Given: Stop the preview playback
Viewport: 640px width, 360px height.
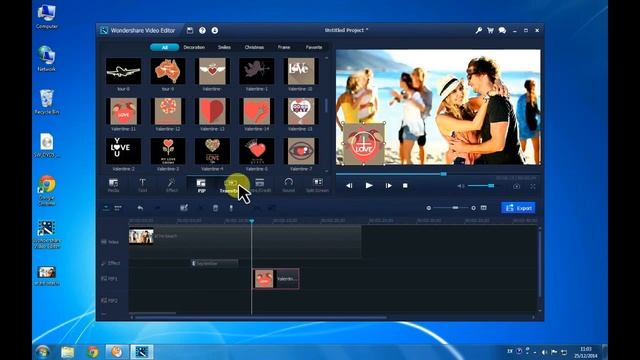Looking at the screenshot, I should [405, 186].
